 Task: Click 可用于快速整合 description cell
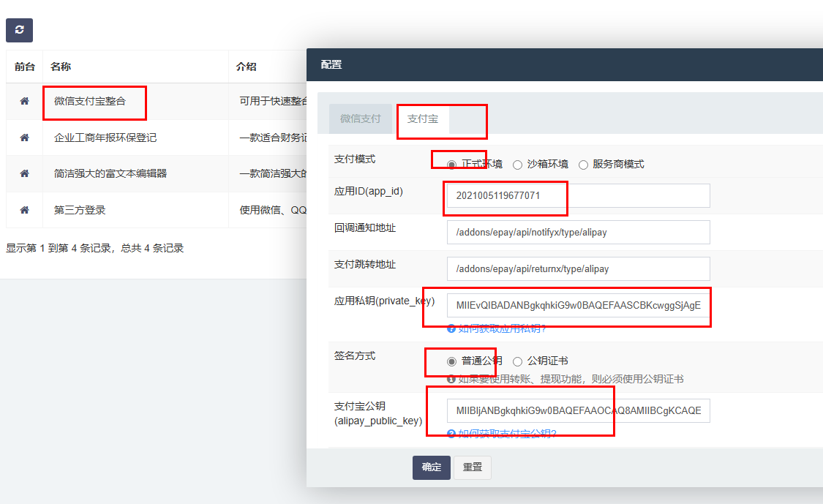coord(273,102)
